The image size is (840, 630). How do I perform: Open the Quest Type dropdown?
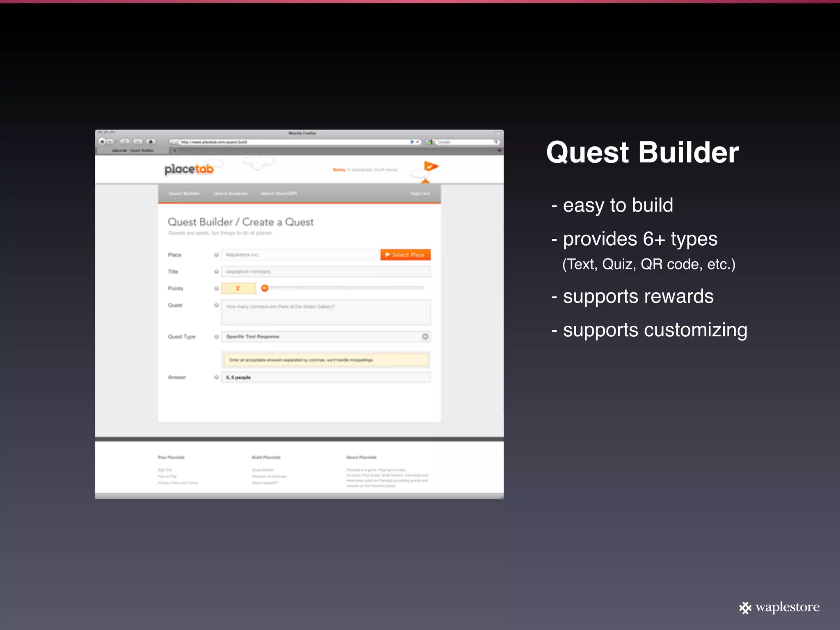click(x=326, y=336)
